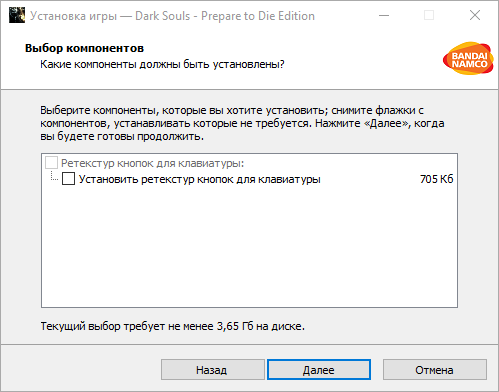Close the installer with the X button

click(x=475, y=15)
